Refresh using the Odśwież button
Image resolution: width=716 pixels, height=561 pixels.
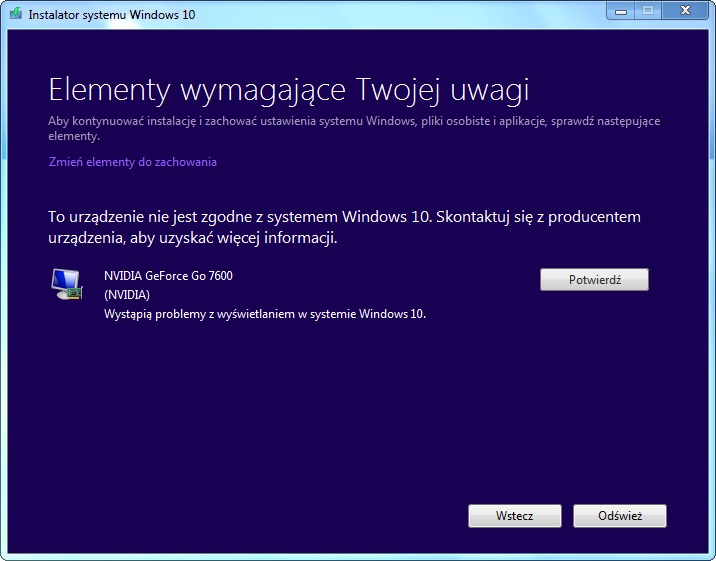click(x=620, y=516)
